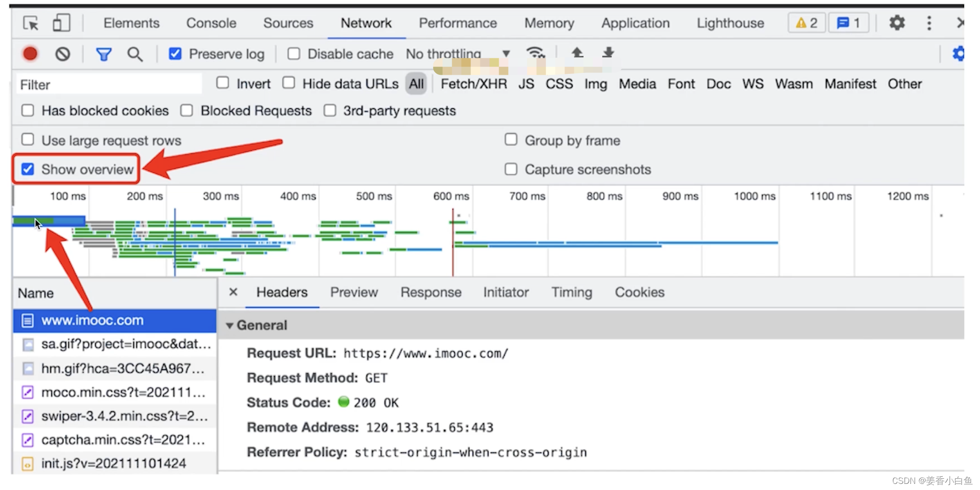980x490 pixels.
Task: Close the request details pane
Action: coord(233,292)
